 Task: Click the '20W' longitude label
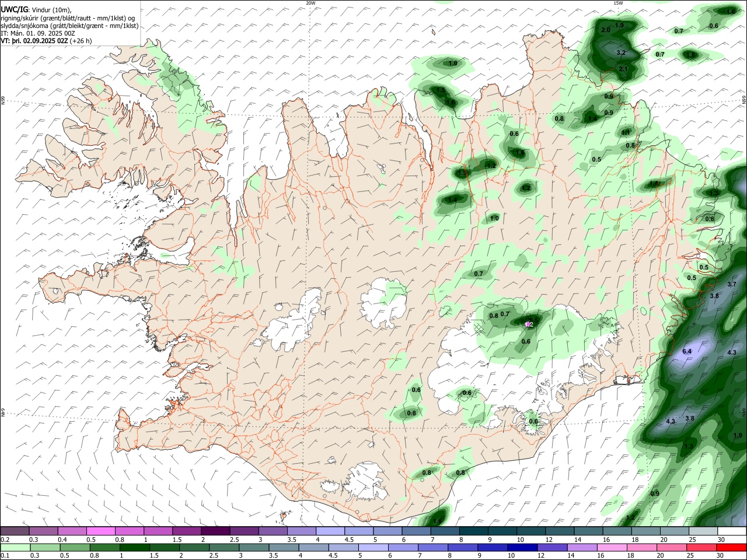pyautogui.click(x=310, y=3)
